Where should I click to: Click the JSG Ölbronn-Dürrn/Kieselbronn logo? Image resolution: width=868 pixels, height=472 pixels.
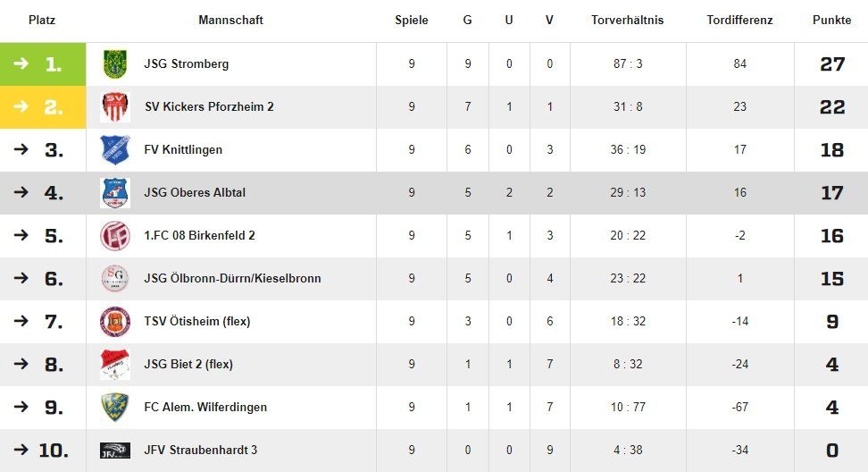click(x=114, y=279)
